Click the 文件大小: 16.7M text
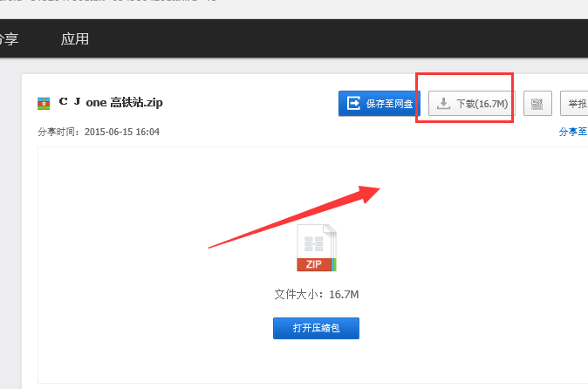 click(317, 295)
